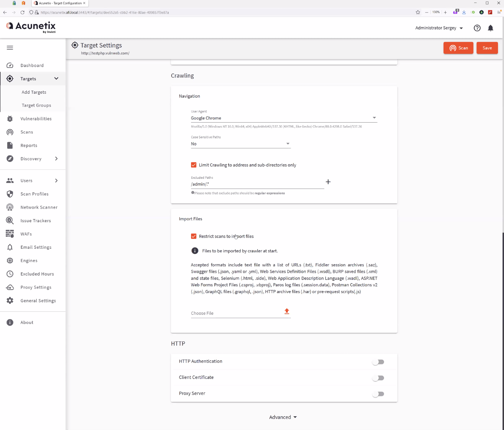Click the upload arrow icon for Choose File

pos(287,311)
